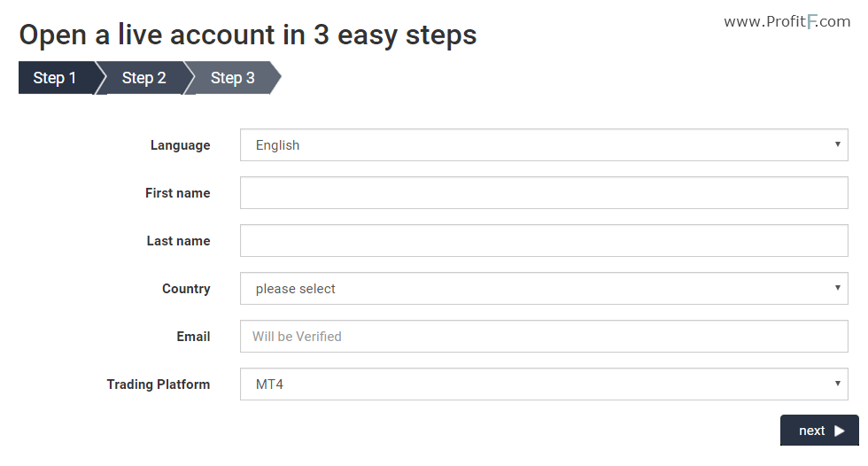The height and width of the screenshot is (466, 868).
Task: Expand the Trading Platform MT4 dropdown
Action: click(544, 384)
